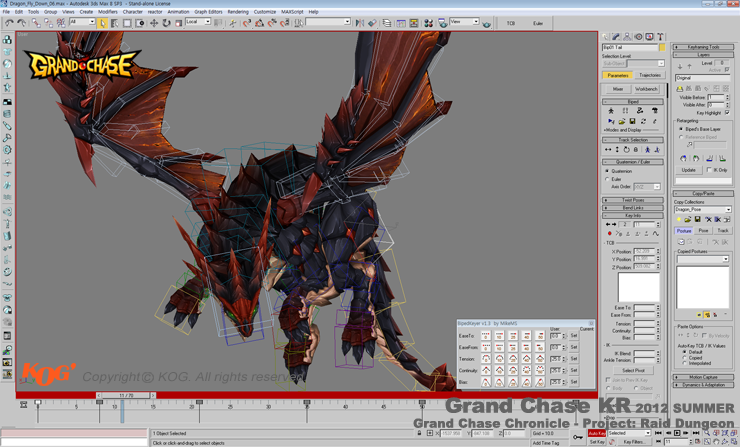Expand the Twist Poses rollout

point(633,200)
